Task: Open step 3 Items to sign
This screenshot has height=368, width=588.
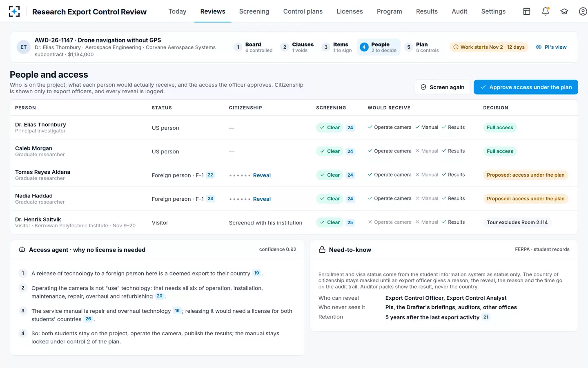Action: tap(337, 47)
